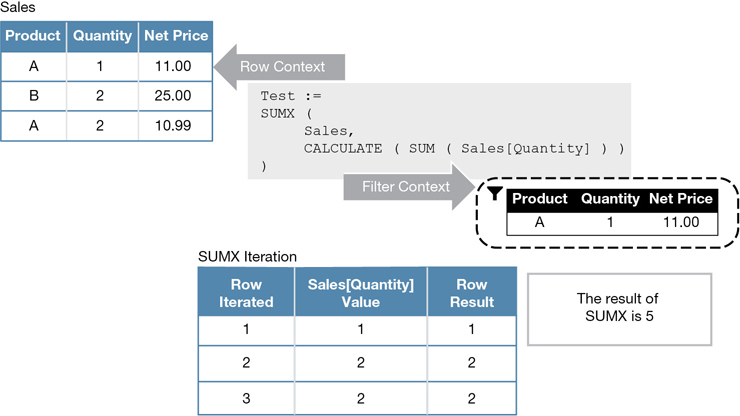Click Row Result for iterated row 3
The width and height of the screenshot is (740, 416).
(472, 399)
